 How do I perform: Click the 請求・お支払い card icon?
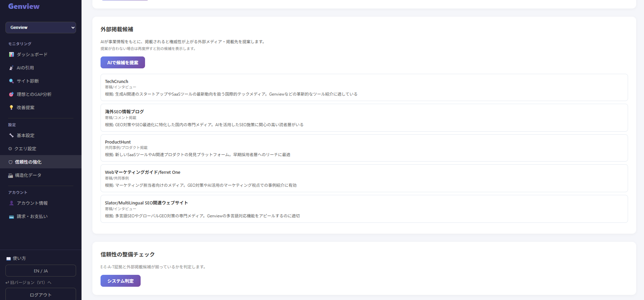coord(12,217)
